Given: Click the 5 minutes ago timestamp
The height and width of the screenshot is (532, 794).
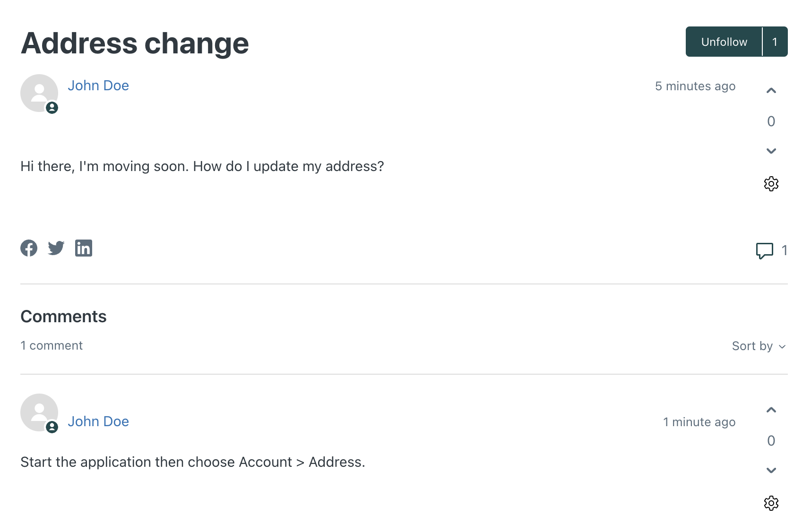Looking at the screenshot, I should 695,86.
